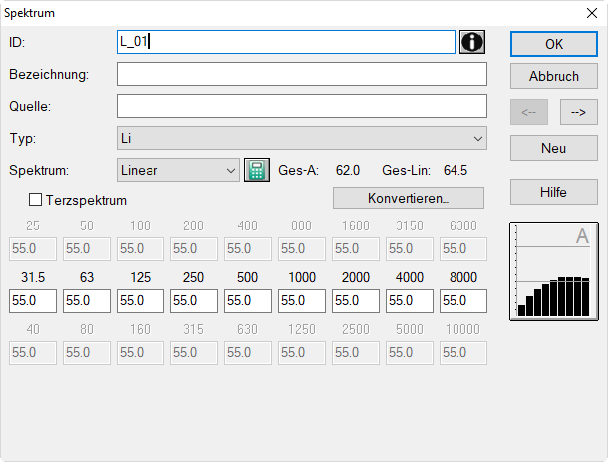Open the Typ dropdown showing Li
The image size is (608, 462).
pyautogui.click(x=302, y=138)
